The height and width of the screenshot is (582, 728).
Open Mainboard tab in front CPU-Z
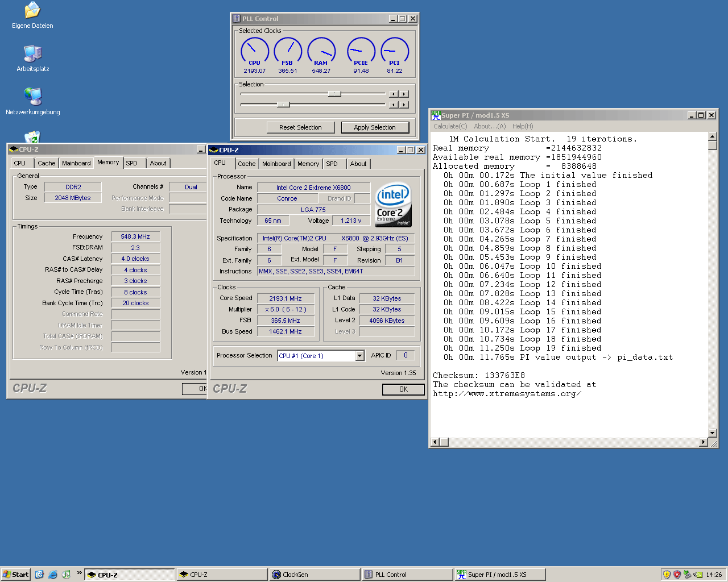276,164
